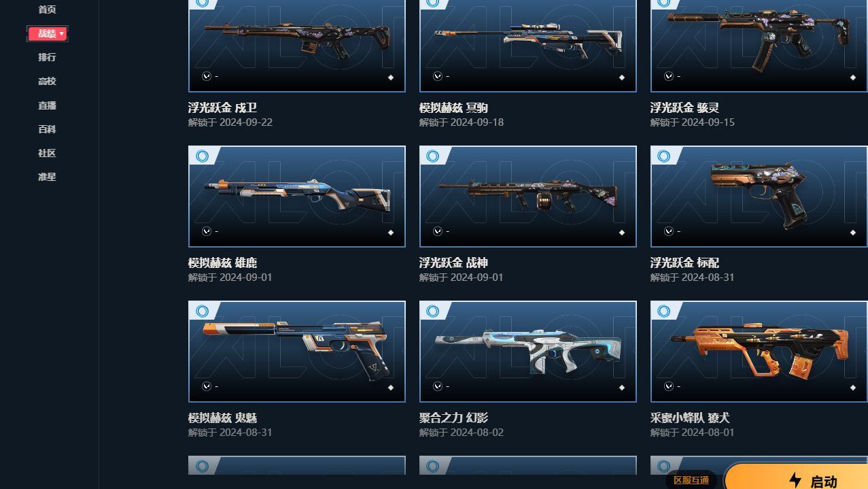
Task: Click the lightning bolt icon on launch button
Action: pos(795,480)
